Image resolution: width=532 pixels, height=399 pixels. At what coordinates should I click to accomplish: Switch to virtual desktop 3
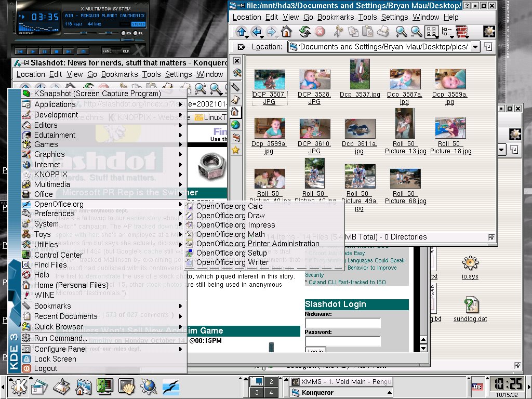[x=257, y=393]
